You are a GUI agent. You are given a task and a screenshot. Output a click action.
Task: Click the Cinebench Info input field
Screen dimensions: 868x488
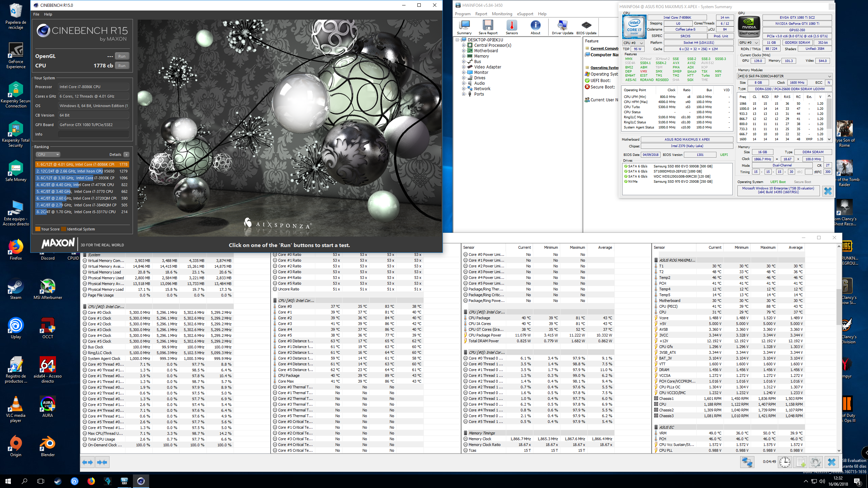pos(93,134)
